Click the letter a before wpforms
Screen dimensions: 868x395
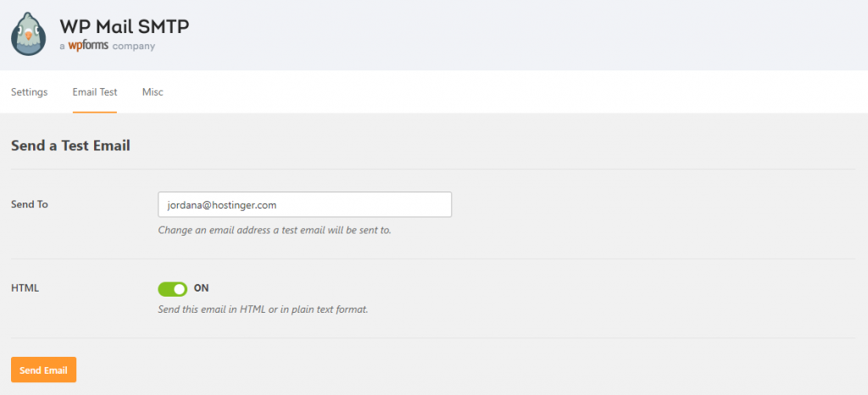point(62,47)
